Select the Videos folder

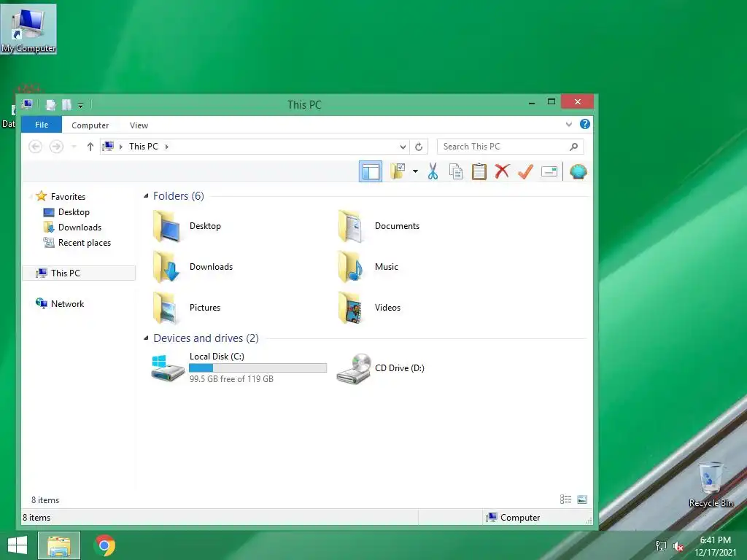pyautogui.click(x=369, y=308)
